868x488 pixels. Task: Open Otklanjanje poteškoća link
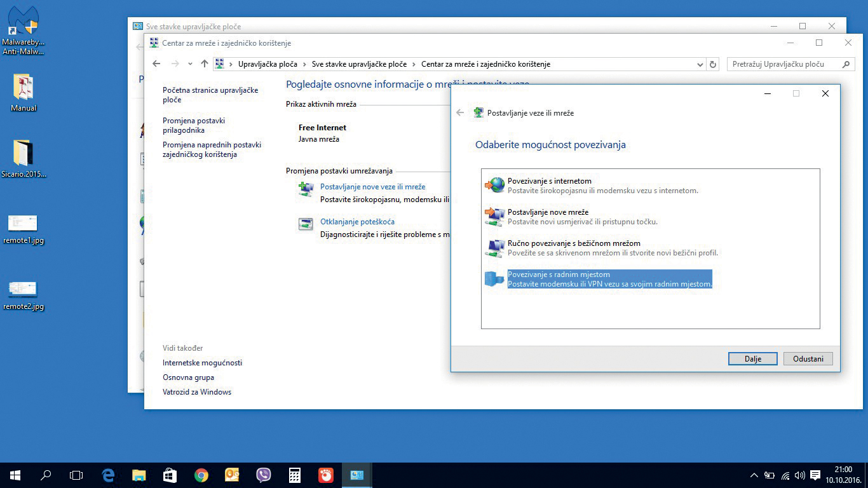point(357,222)
